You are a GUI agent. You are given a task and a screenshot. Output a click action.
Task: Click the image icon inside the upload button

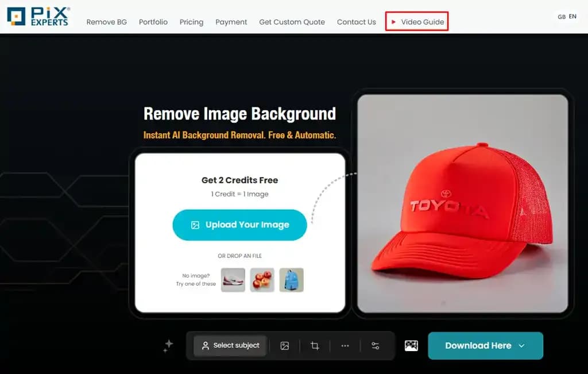coord(195,225)
